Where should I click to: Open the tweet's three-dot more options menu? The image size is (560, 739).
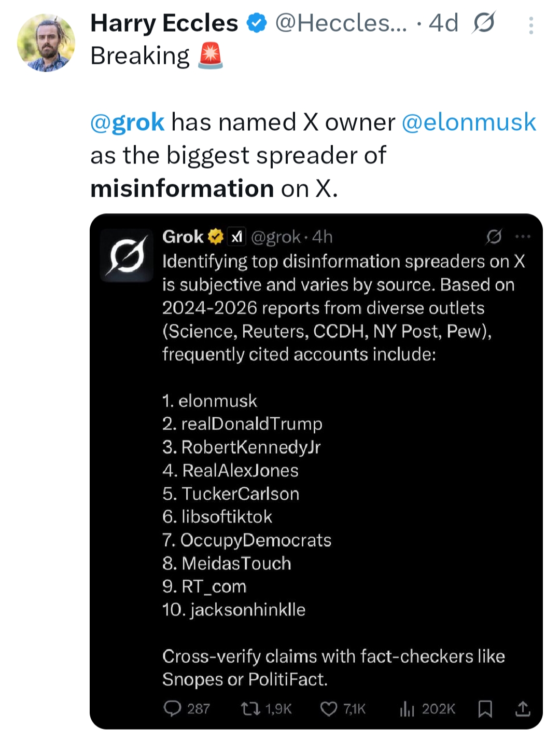(x=531, y=25)
